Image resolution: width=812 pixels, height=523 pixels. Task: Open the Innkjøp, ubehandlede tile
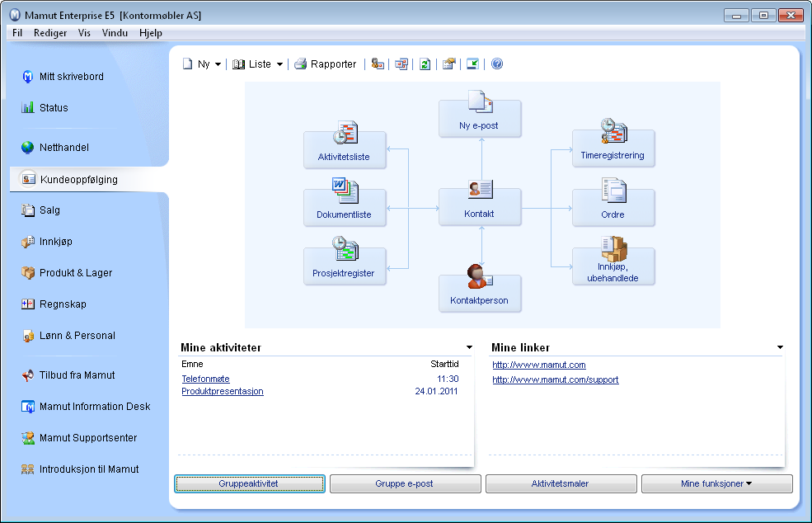(x=613, y=266)
